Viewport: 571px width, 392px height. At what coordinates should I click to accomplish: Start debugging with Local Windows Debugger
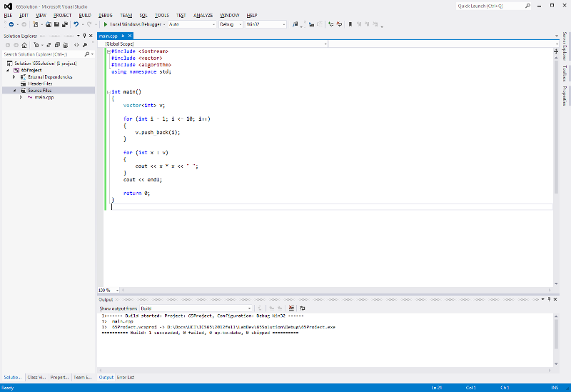click(132, 24)
